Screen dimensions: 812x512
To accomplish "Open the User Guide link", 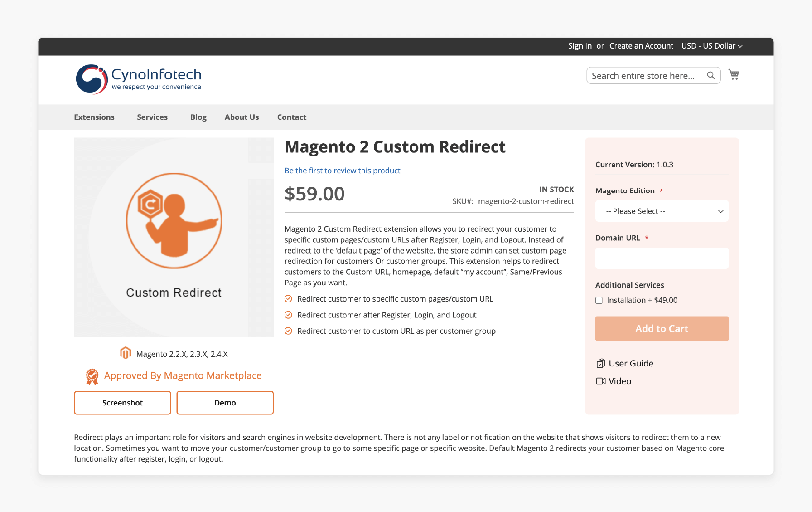I will pyautogui.click(x=631, y=363).
